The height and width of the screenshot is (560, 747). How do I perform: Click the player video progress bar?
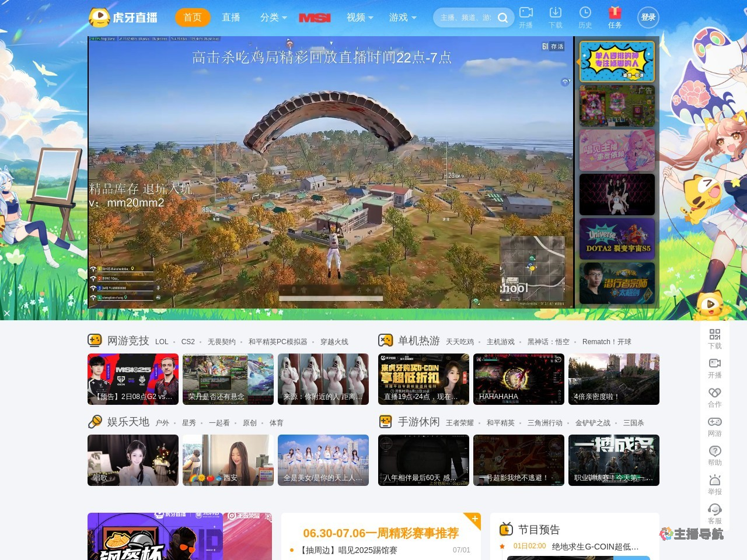pos(331,298)
